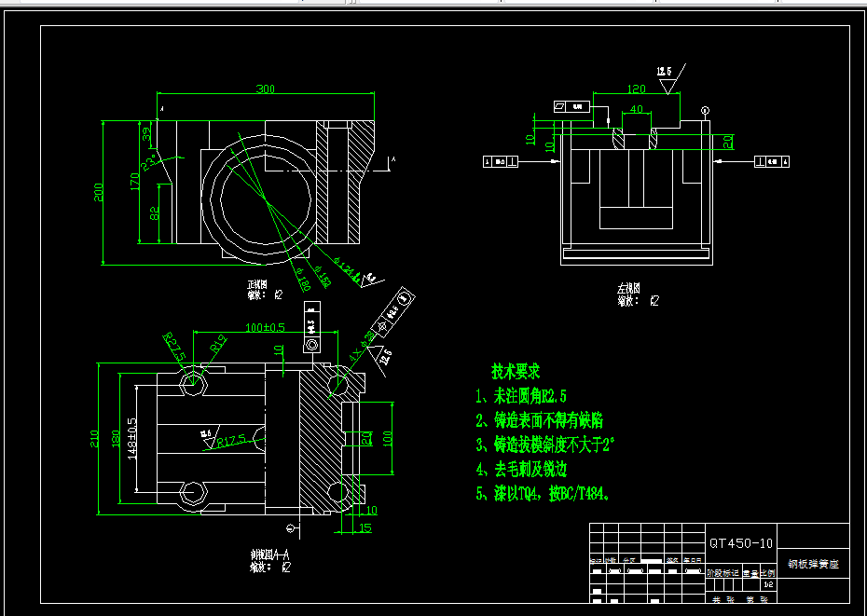Select the φ152 diameter dimension
The height and width of the screenshot is (616, 867).
point(322,277)
